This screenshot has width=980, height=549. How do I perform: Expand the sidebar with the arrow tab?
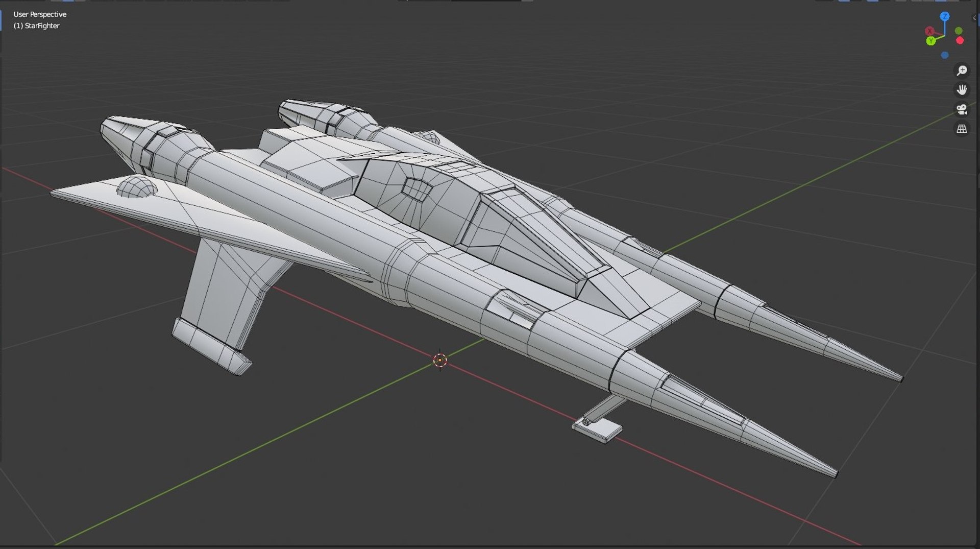point(975,18)
